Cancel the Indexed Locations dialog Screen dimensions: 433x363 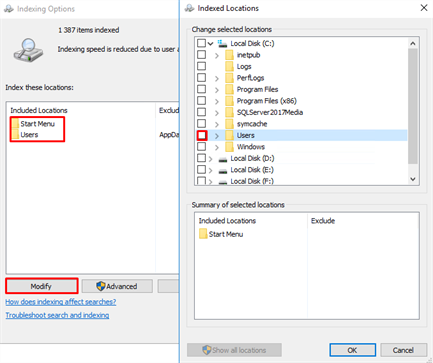tap(403, 350)
